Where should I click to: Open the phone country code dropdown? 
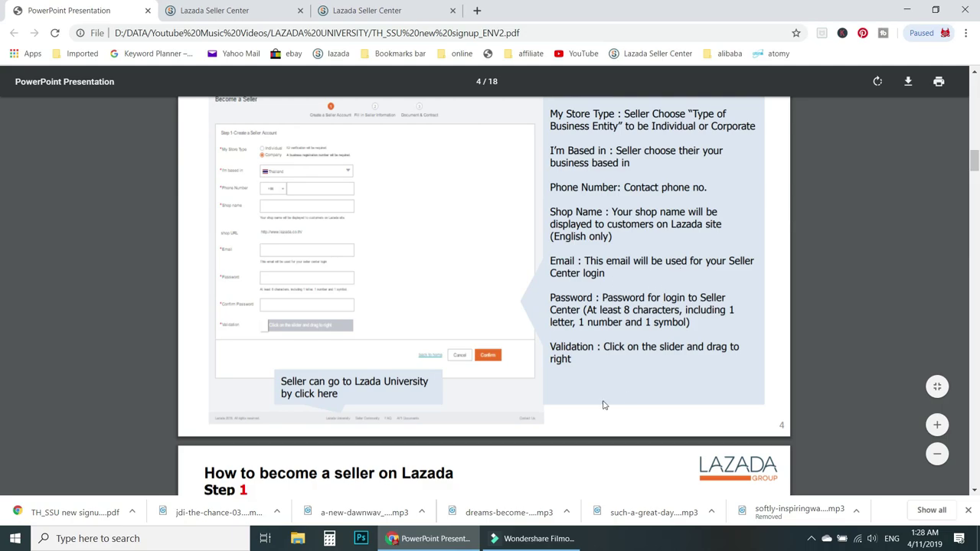pos(282,188)
